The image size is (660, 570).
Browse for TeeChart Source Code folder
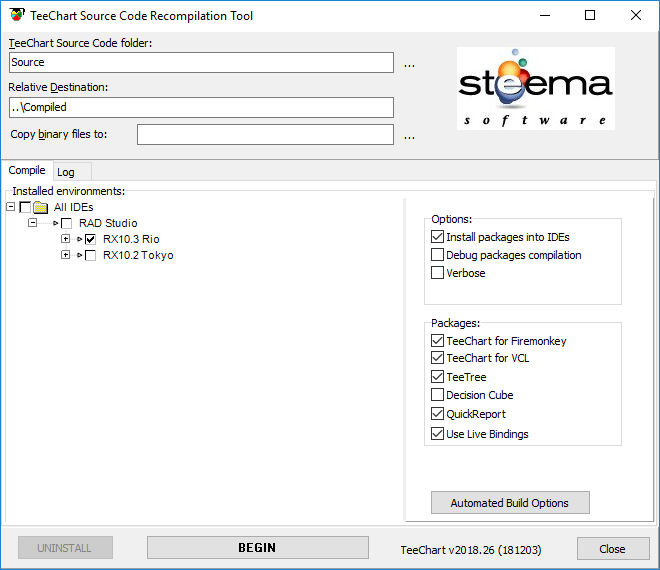click(x=409, y=64)
